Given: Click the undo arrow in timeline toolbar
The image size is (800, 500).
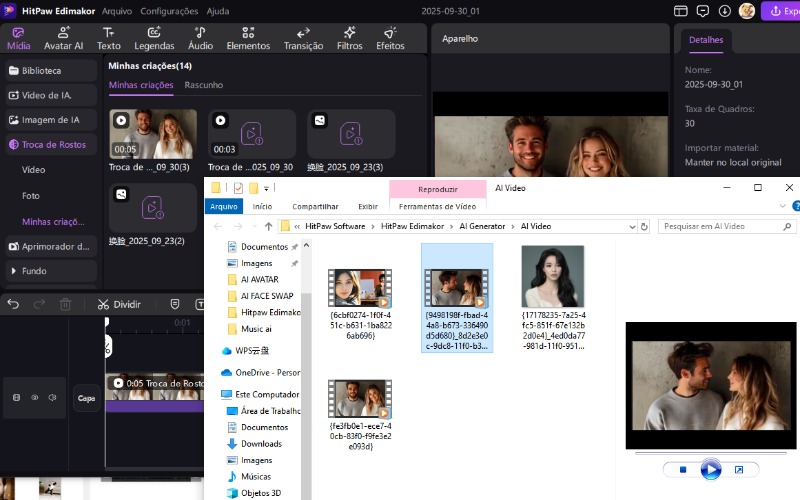Looking at the screenshot, I should (13, 304).
